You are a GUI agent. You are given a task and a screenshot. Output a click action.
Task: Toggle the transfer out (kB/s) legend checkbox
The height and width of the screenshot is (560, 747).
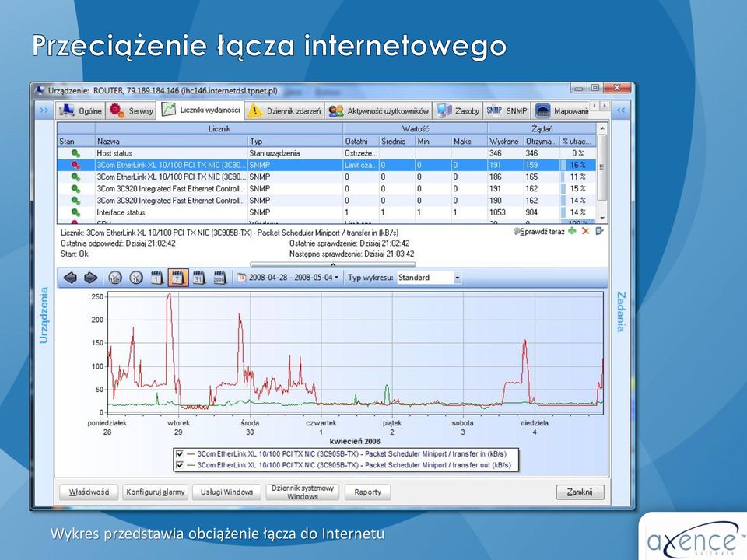pos(180,465)
